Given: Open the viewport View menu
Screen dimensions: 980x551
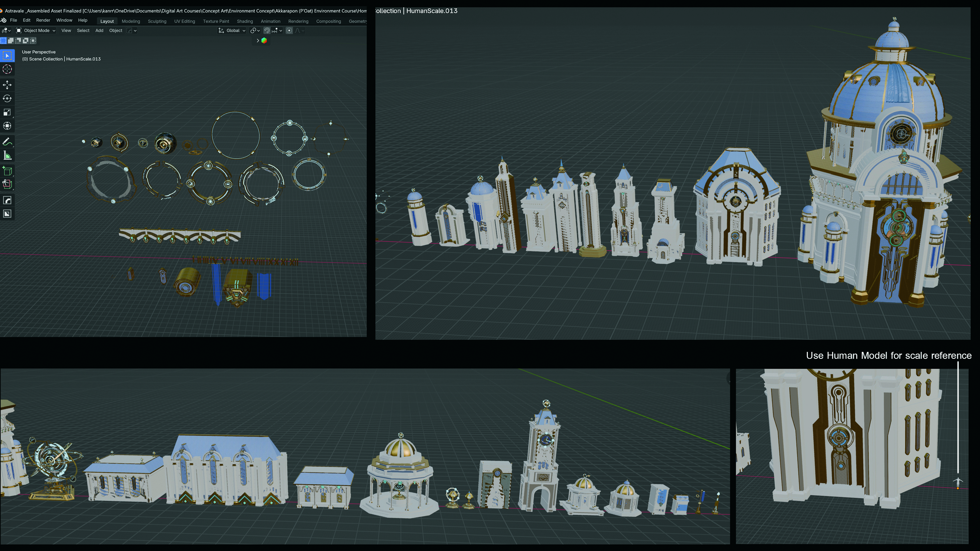Looking at the screenshot, I should pos(66,30).
